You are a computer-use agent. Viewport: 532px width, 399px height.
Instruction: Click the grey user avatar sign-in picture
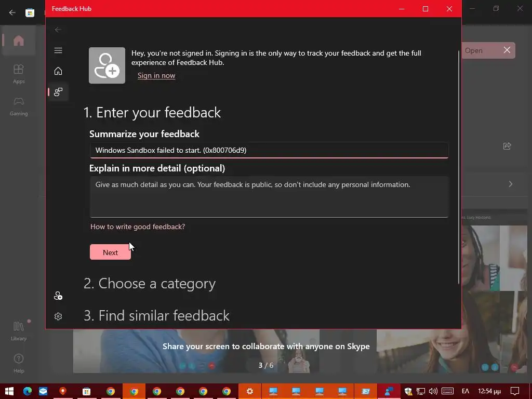107,65
